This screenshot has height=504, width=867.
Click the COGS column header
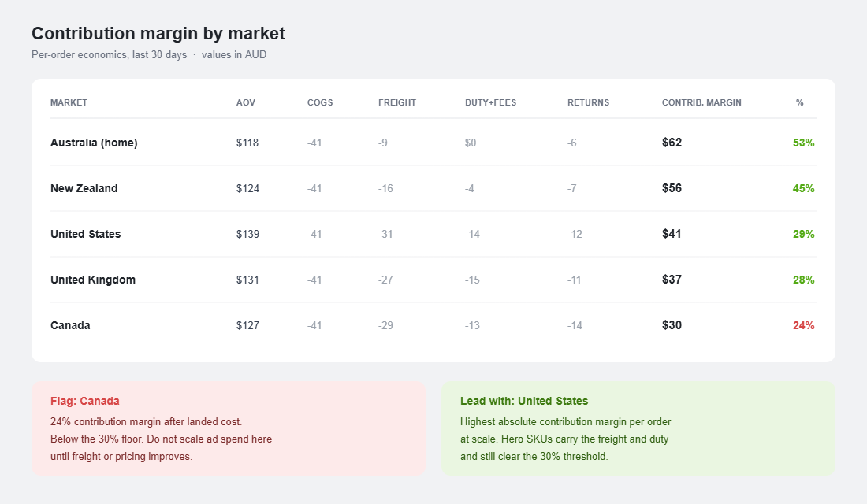pyautogui.click(x=320, y=103)
